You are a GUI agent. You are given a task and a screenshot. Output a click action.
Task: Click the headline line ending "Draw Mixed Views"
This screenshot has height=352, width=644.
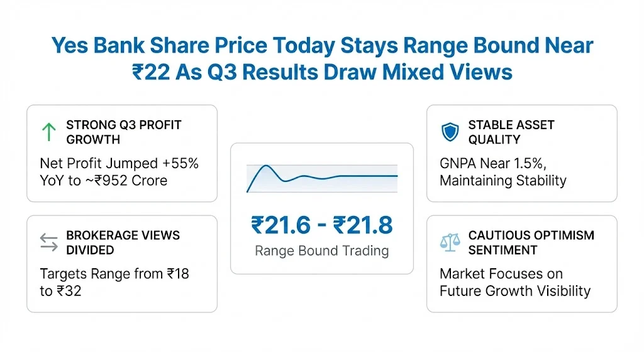[322, 72]
